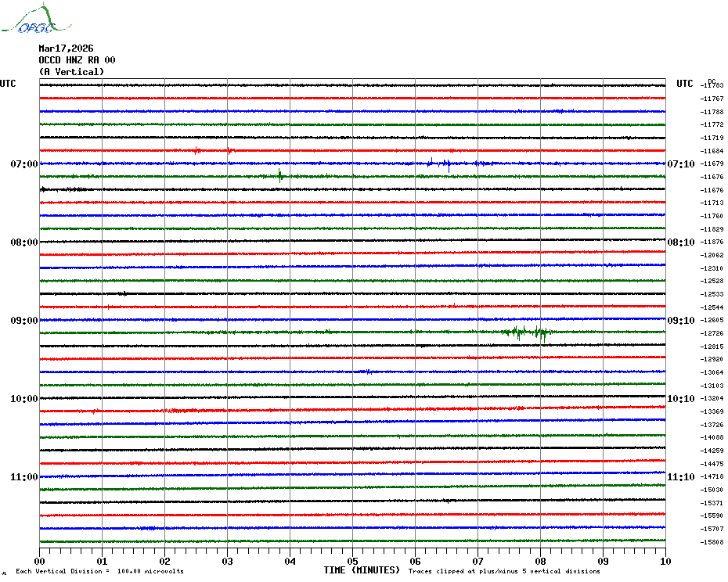728x582 pixels.
Task: Click the large green seismic burst near minute 8
Action: click(526, 332)
